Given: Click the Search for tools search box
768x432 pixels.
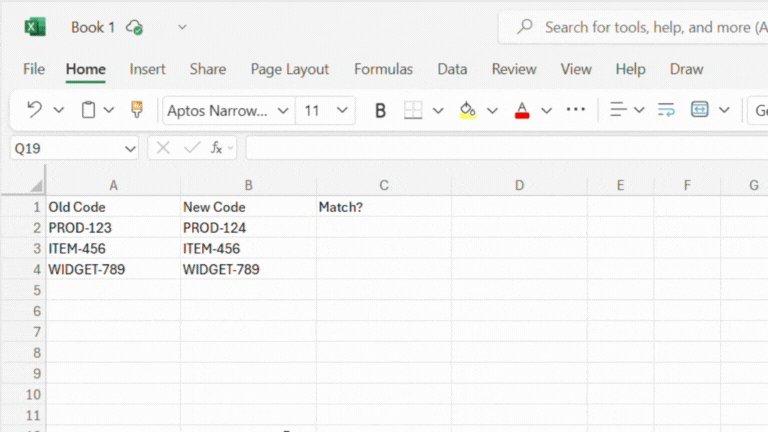Looking at the screenshot, I should [x=633, y=27].
